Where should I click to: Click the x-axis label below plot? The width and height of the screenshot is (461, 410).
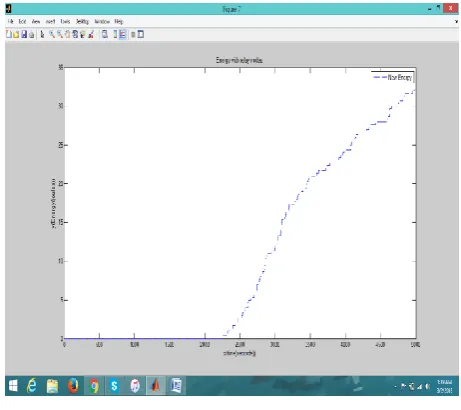click(x=240, y=353)
